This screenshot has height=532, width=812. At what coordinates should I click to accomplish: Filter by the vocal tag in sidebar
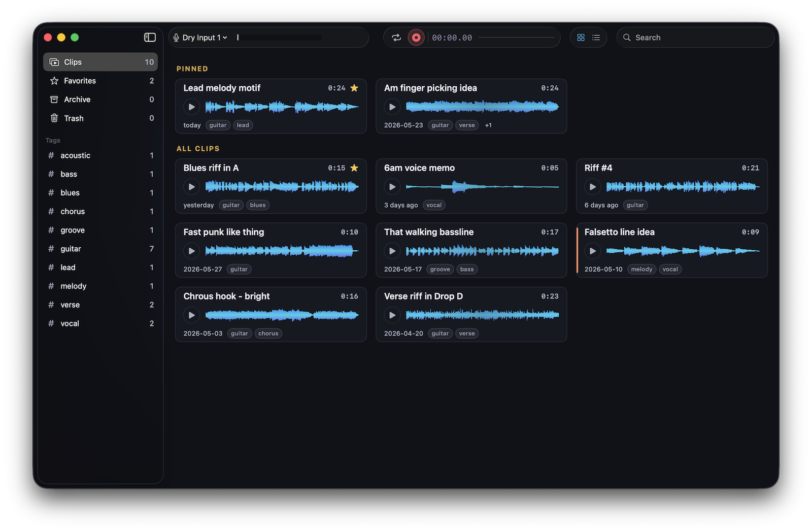coord(100,323)
